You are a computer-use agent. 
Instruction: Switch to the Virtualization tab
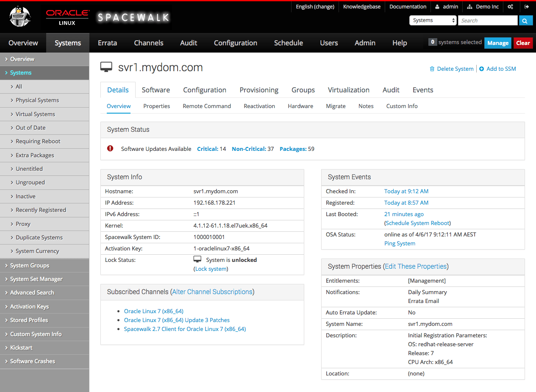[349, 90]
